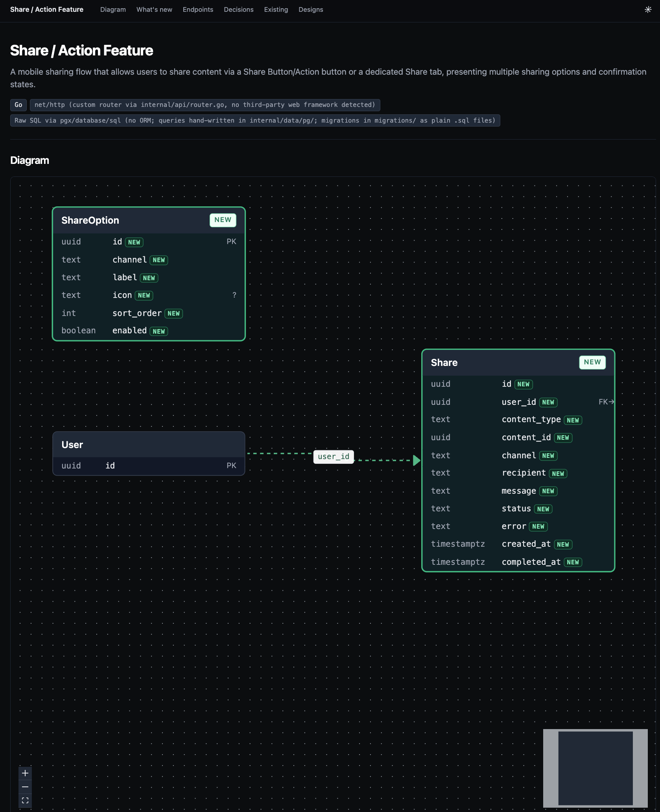Click the user_id relationship edge label
The width and height of the screenshot is (660, 812).
tap(334, 457)
